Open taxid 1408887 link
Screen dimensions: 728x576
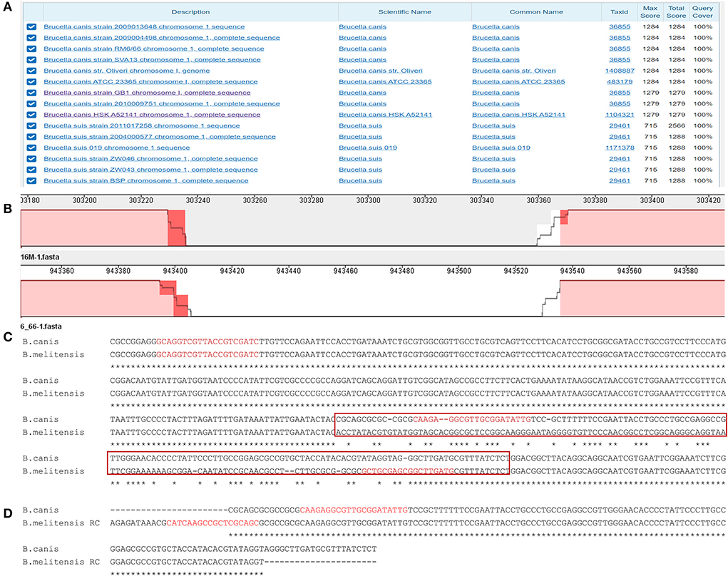pos(620,71)
